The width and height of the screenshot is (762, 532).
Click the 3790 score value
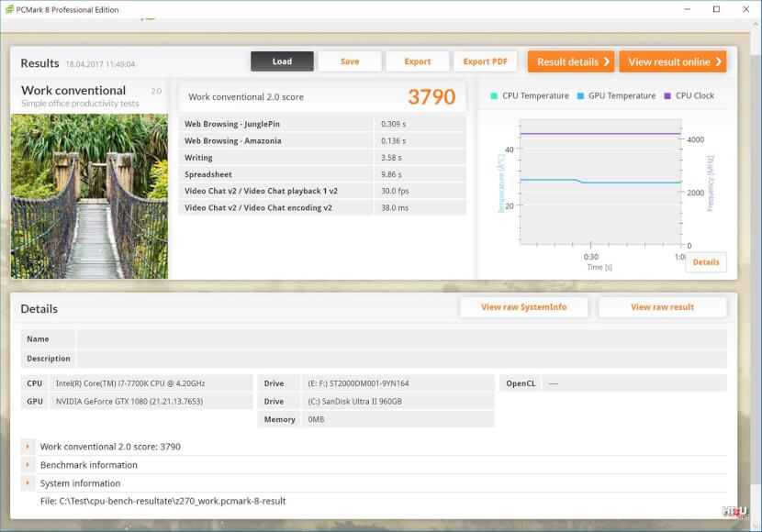[431, 97]
